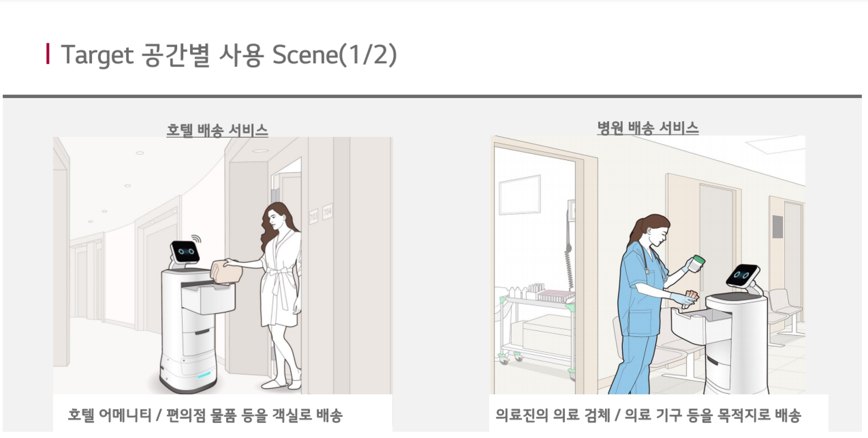Click the cyan light on hotel robot base

pyautogui.click(x=204, y=375)
